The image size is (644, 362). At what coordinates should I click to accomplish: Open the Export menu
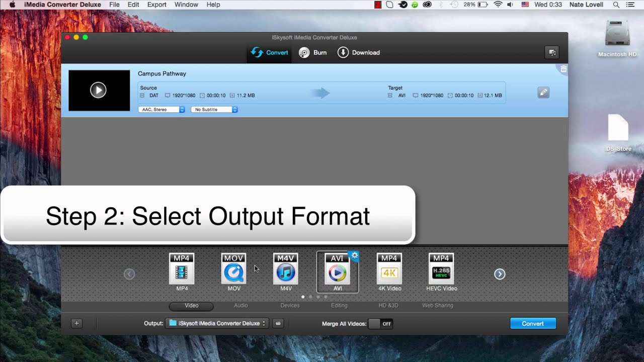(x=157, y=5)
